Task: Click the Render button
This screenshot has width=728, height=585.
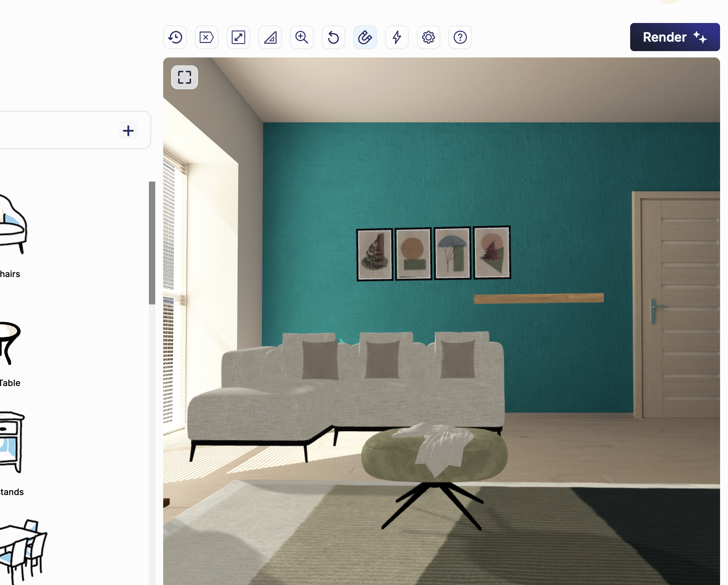Action: (675, 37)
